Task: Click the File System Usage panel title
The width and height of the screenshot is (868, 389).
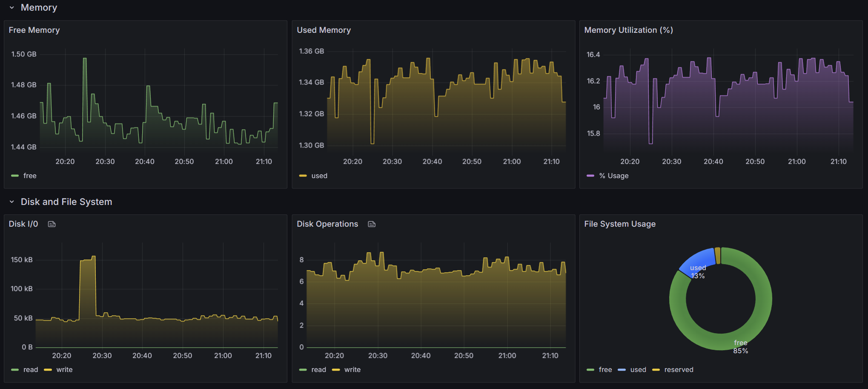Action: point(620,224)
